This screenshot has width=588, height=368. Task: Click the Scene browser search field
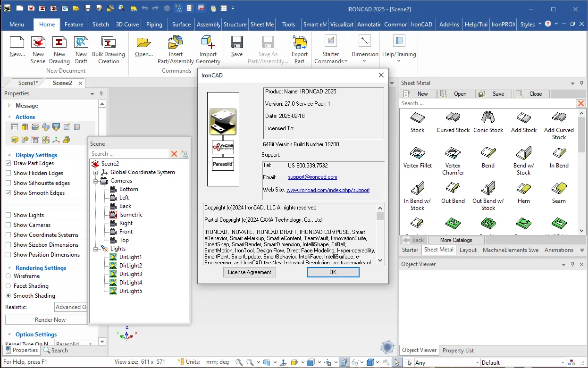click(129, 154)
